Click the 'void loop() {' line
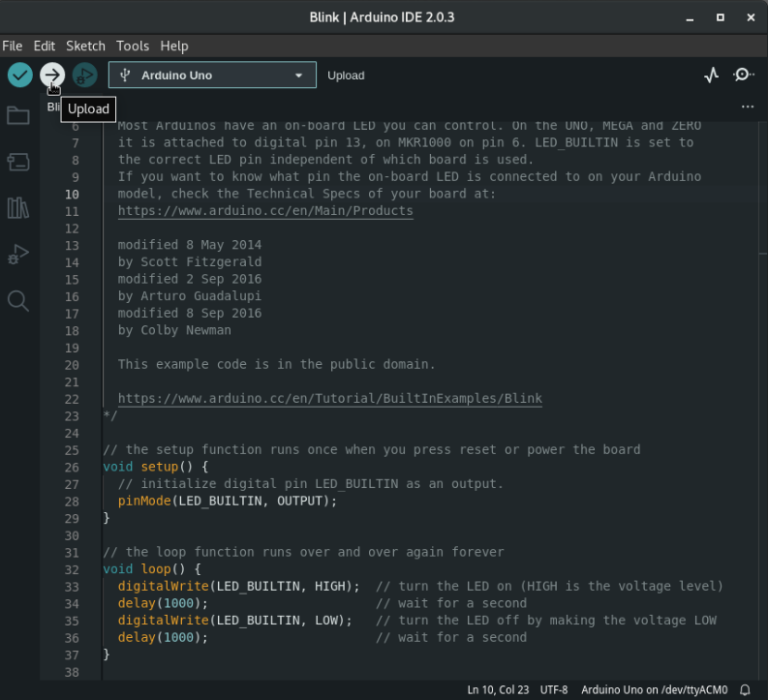This screenshot has width=768, height=700. 152,569
